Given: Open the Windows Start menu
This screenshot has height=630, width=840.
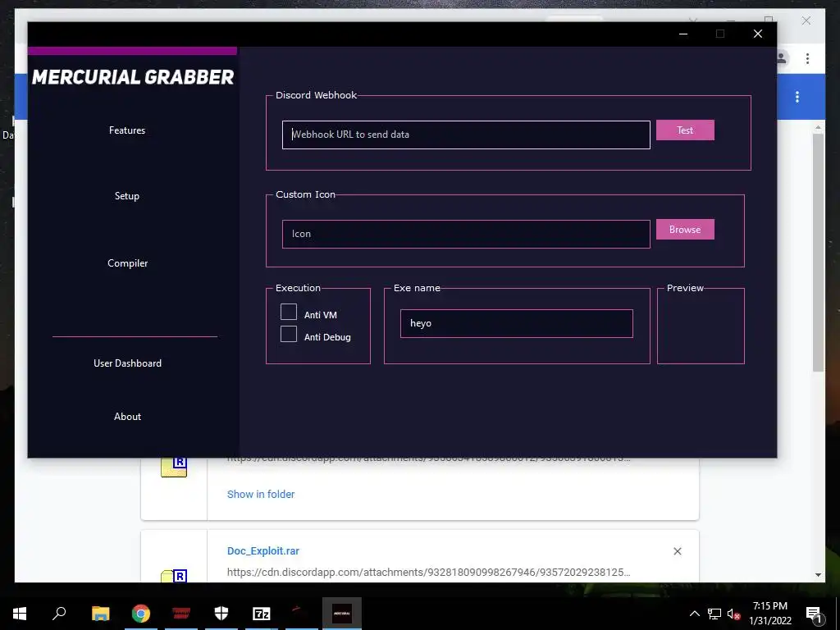Looking at the screenshot, I should [20, 614].
